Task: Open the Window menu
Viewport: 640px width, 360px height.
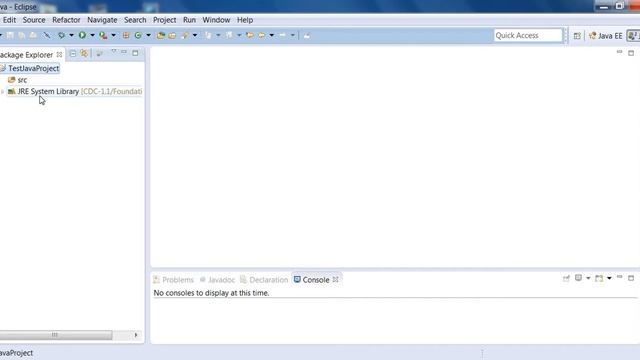Action: pyautogui.click(x=216, y=20)
